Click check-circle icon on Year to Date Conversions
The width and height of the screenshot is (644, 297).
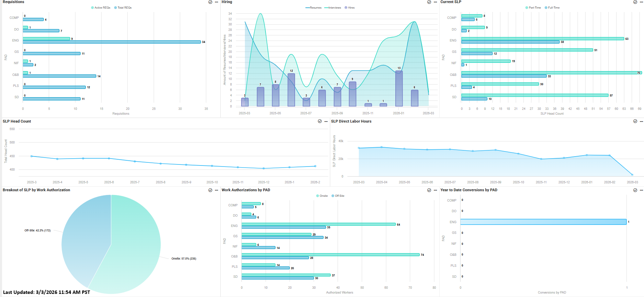click(635, 190)
